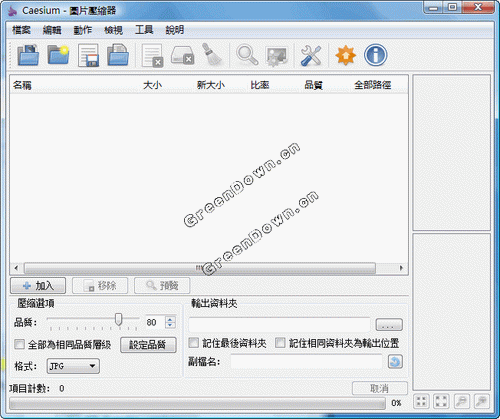Increase quality with the spinner up arrow
This screenshot has width=500, height=419.
[x=170, y=319]
